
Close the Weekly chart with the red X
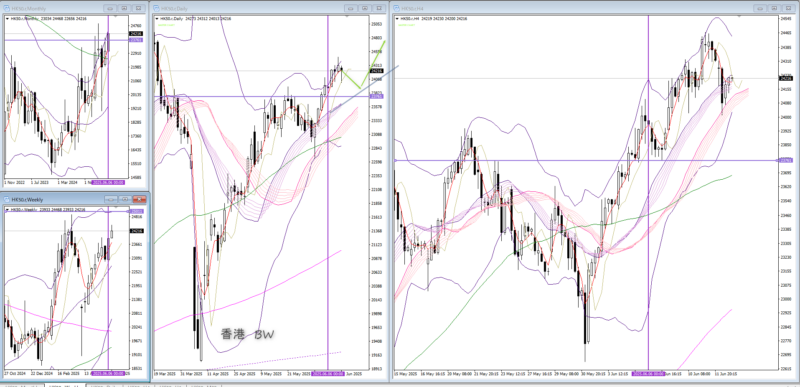[139, 199]
